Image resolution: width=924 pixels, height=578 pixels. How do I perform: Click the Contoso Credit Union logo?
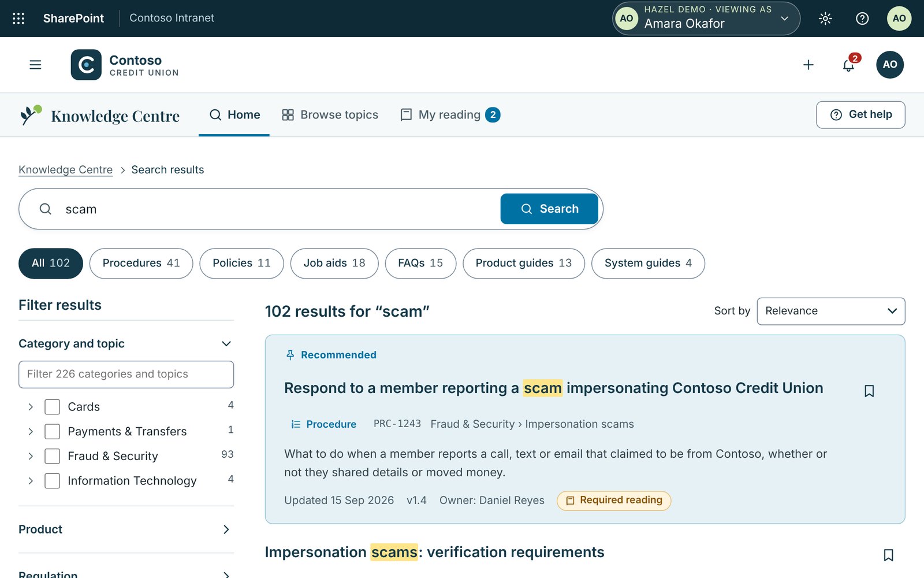(125, 65)
